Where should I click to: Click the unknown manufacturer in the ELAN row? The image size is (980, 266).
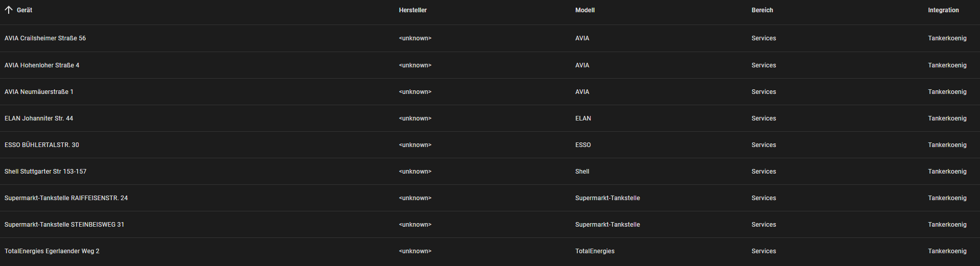click(x=415, y=118)
